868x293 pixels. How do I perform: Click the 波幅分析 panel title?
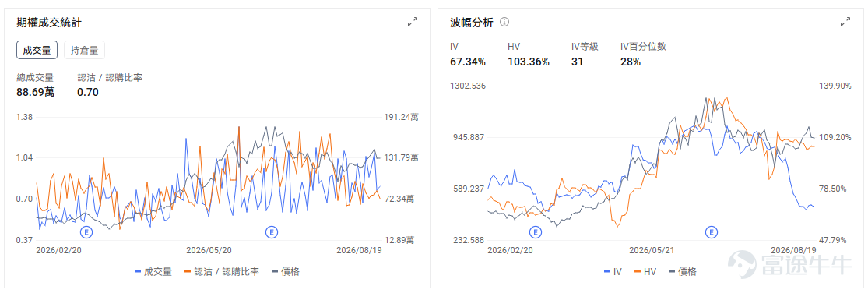[473, 22]
